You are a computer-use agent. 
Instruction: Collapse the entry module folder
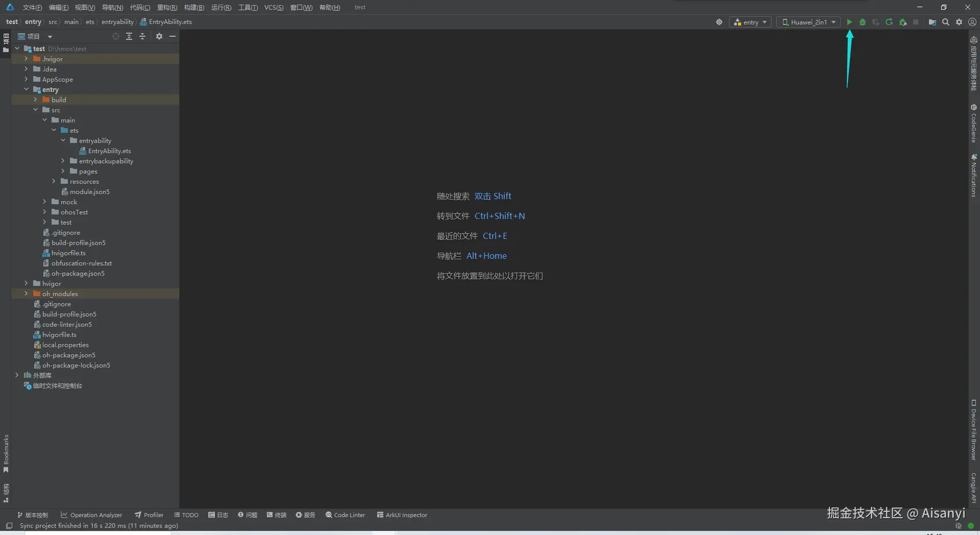click(x=27, y=89)
